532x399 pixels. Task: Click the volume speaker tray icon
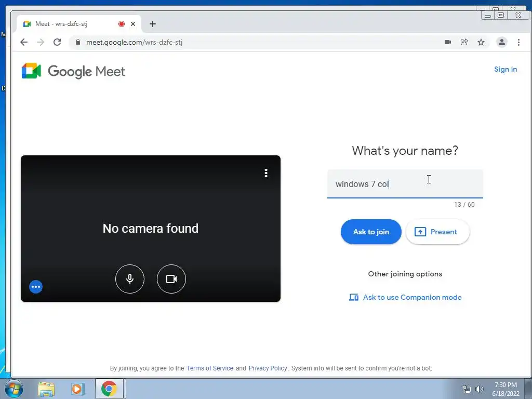[x=479, y=389]
